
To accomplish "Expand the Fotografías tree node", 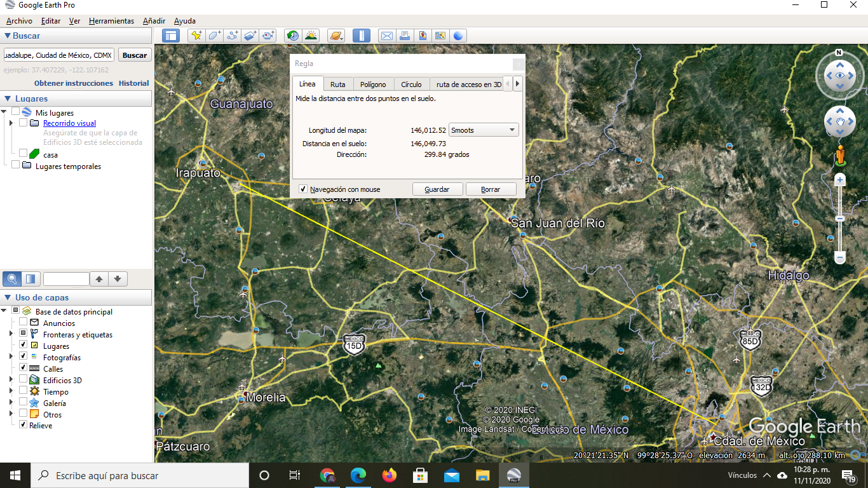I will 11,357.
